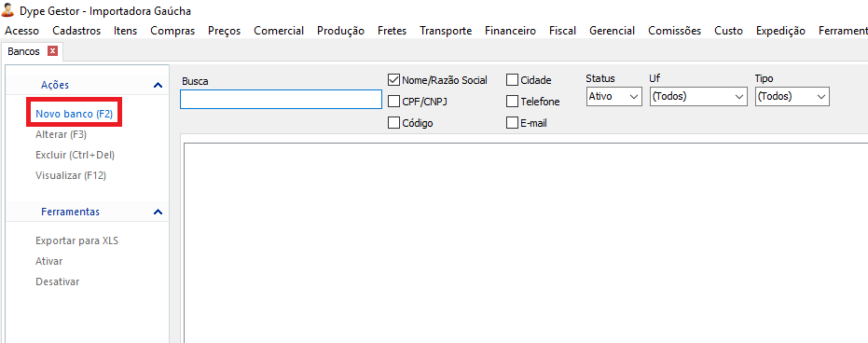
Task: Open the Fretes menu
Action: coord(392,31)
